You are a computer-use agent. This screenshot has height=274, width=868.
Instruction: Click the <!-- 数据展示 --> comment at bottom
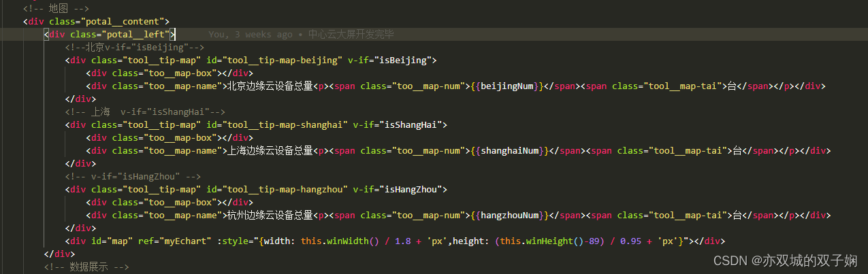point(85,267)
